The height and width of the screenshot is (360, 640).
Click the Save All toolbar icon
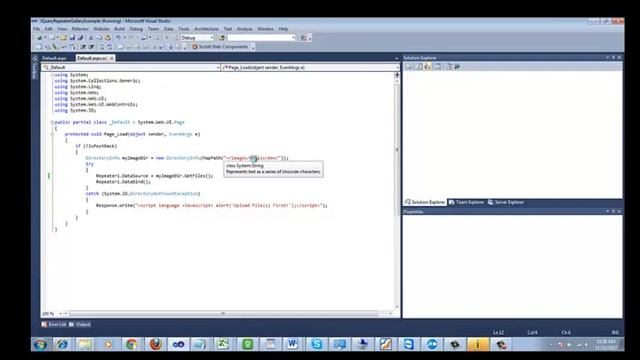coord(80,38)
